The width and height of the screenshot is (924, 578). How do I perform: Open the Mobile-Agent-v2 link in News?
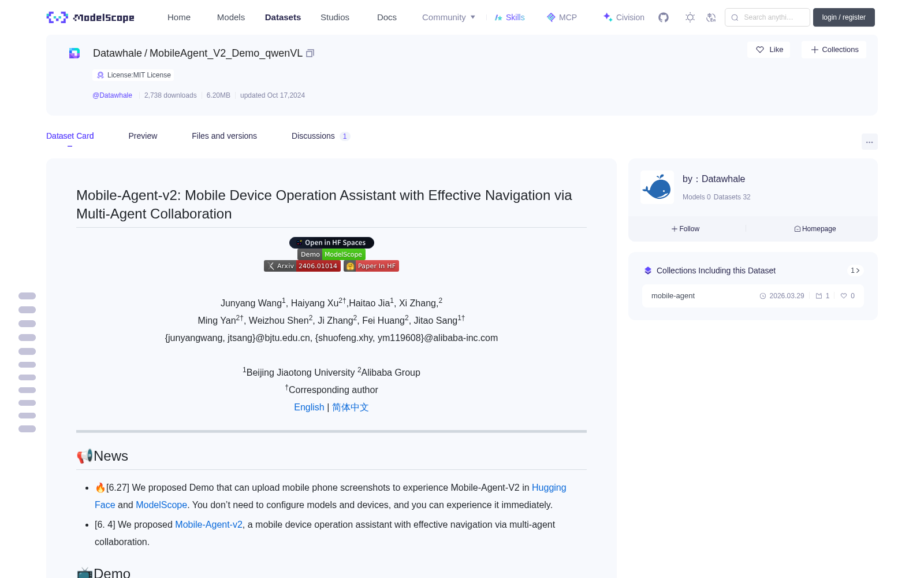208,525
